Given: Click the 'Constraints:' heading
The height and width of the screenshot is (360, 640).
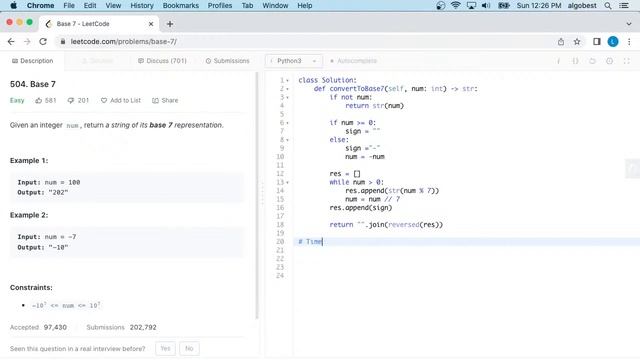Looking at the screenshot, I should click(31, 288).
